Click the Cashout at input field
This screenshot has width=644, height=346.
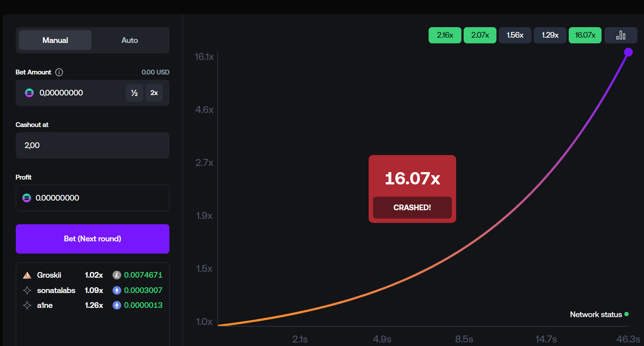(x=92, y=145)
